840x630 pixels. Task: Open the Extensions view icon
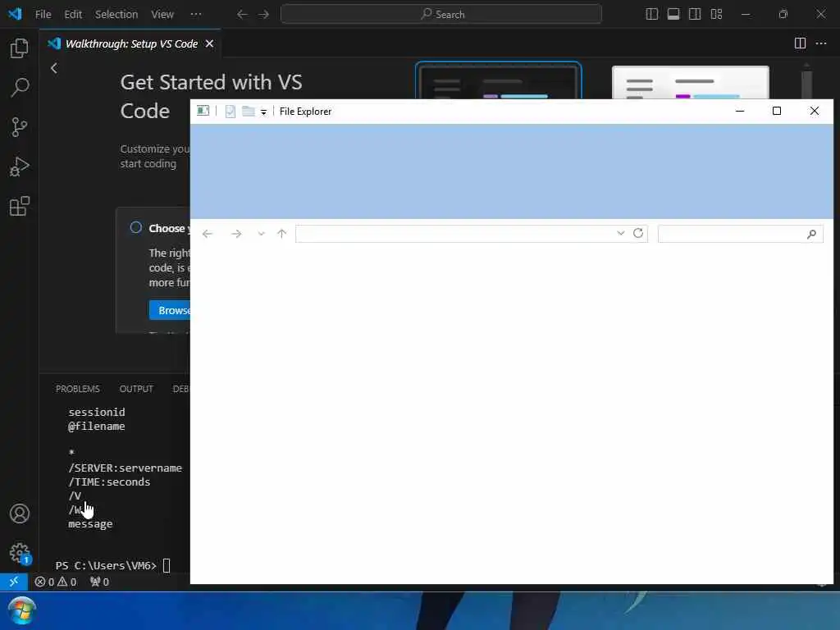pos(20,206)
